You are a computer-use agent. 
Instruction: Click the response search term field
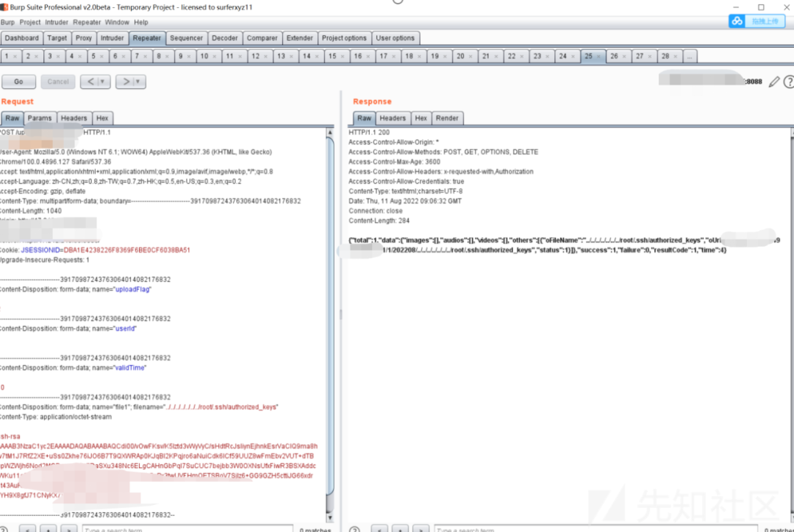[x=595, y=530]
